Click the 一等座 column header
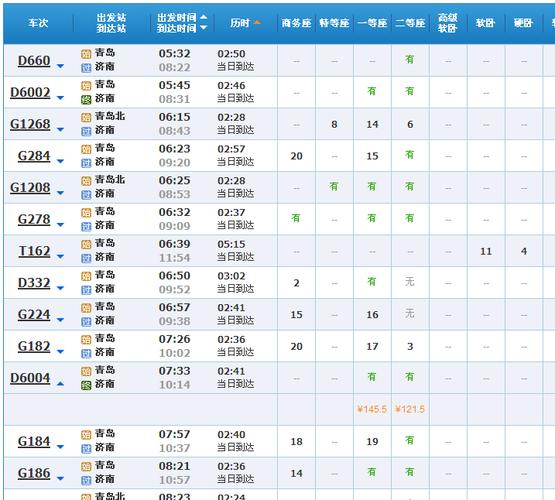The height and width of the screenshot is (500, 555). 372,23
